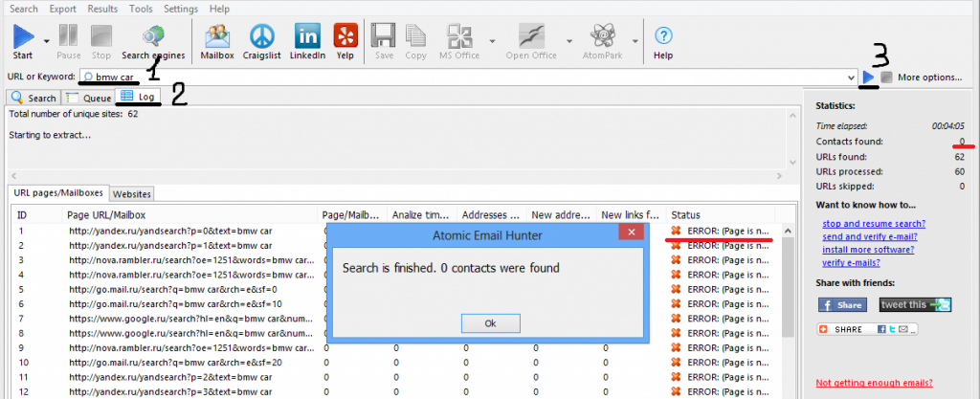Click the blue play button beside keyword field
Viewport: 980px width, 399px height.
[x=869, y=77]
